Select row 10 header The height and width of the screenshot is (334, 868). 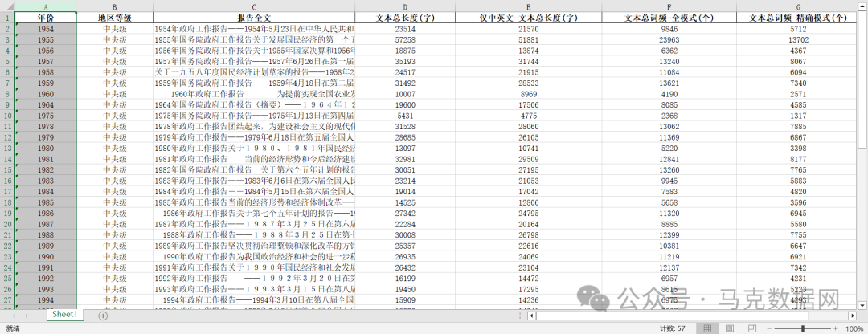[x=7, y=116]
